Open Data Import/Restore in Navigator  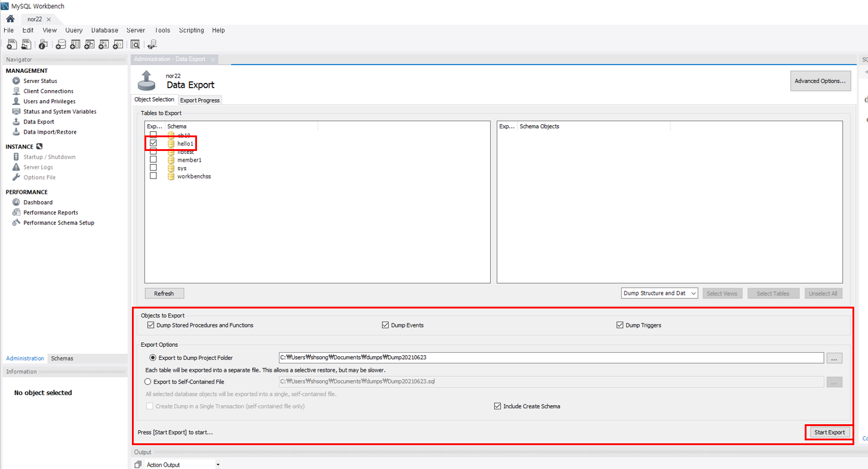pos(50,132)
